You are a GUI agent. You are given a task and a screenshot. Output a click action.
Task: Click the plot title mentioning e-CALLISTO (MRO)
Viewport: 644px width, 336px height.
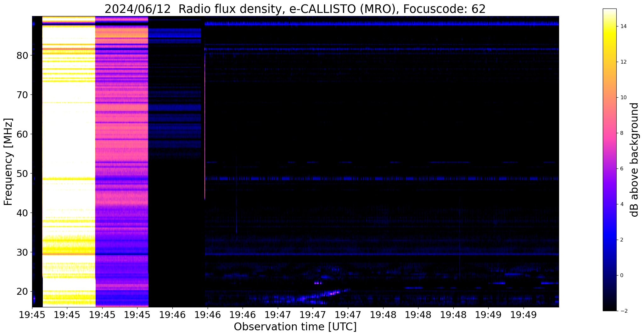(x=295, y=9)
